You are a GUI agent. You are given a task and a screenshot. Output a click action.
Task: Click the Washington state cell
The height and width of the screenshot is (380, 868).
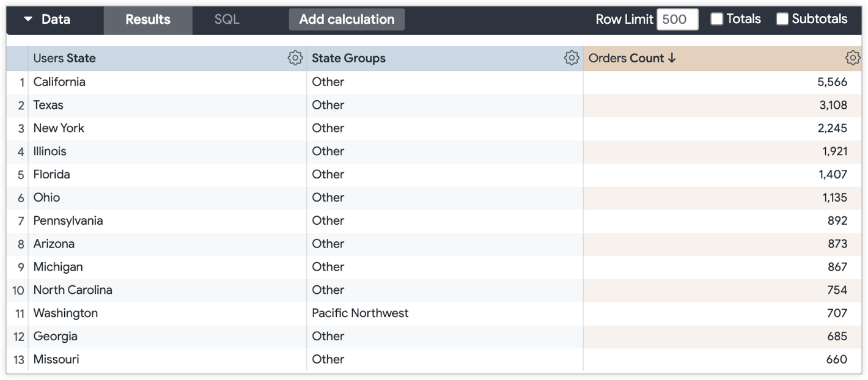click(x=65, y=313)
